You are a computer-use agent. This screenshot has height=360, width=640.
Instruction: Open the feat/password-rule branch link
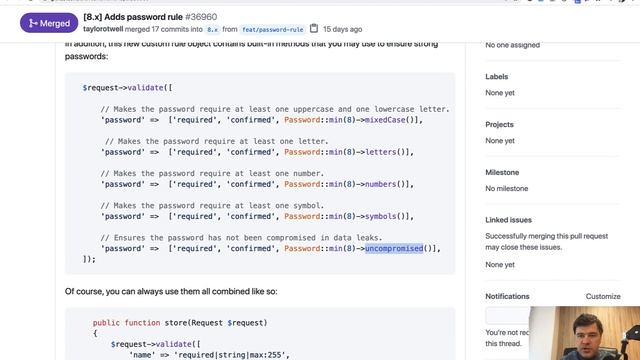pyautogui.click(x=273, y=29)
